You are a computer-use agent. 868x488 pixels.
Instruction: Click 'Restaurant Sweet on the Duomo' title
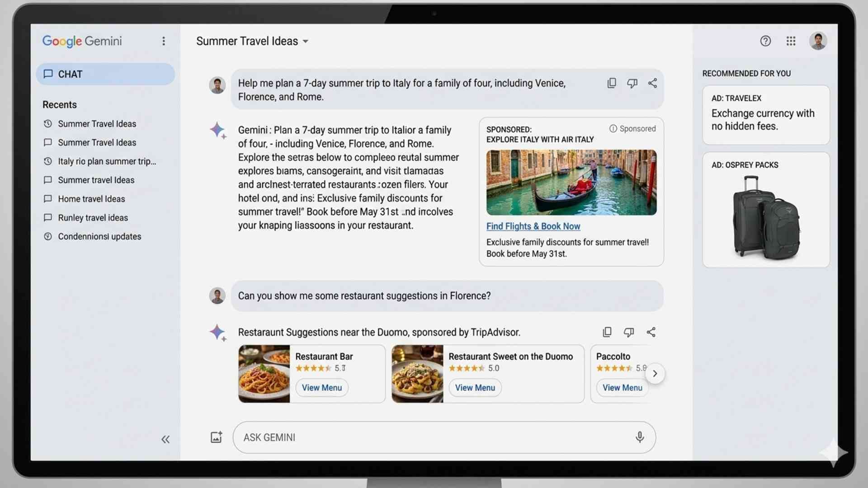pos(511,357)
